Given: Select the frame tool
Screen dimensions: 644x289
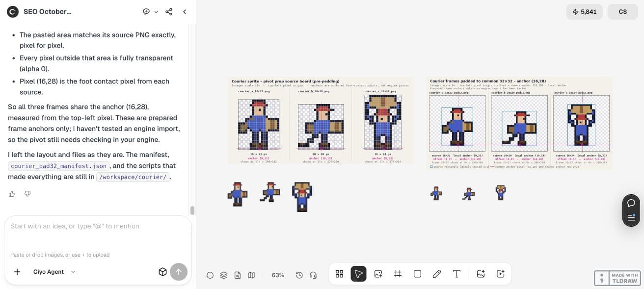Looking at the screenshot, I should (398, 274).
